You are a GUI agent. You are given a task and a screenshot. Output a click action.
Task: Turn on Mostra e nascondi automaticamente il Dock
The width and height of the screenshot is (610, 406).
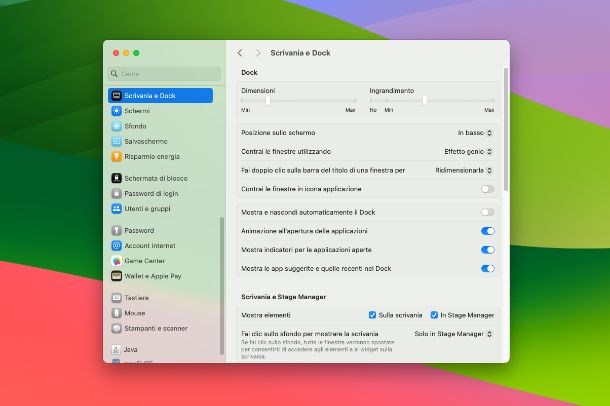487,212
